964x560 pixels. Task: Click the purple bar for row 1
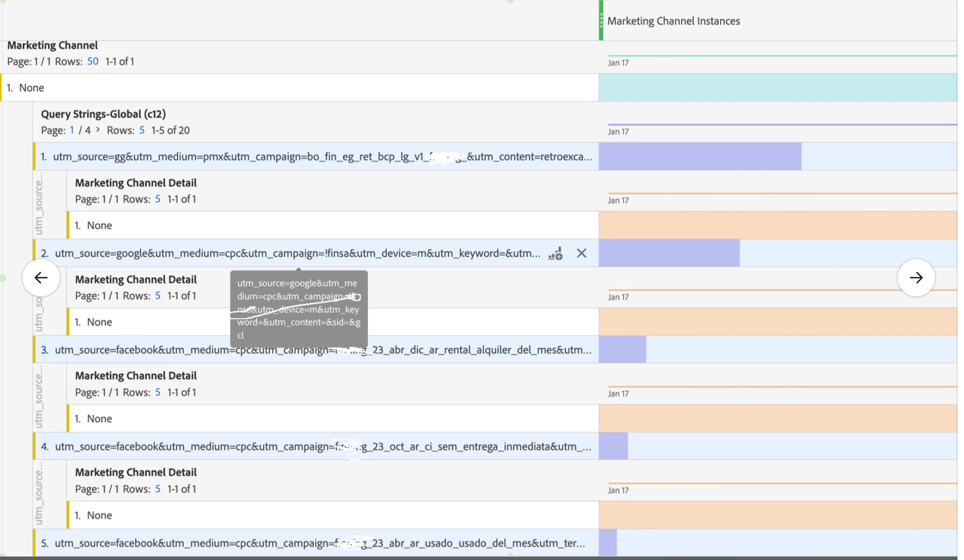(x=699, y=157)
